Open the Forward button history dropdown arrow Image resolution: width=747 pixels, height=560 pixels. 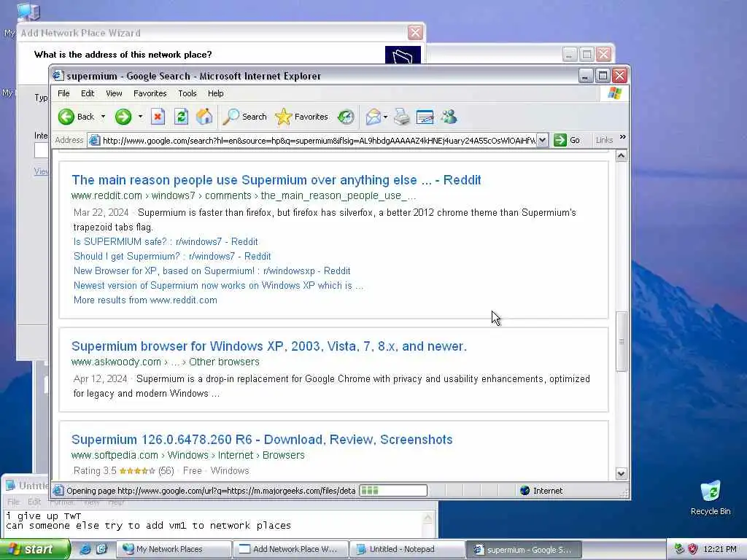pyautogui.click(x=140, y=117)
